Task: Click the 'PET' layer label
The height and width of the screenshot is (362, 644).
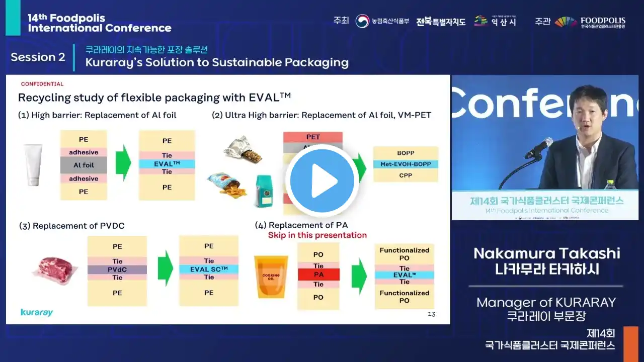Action: click(313, 137)
